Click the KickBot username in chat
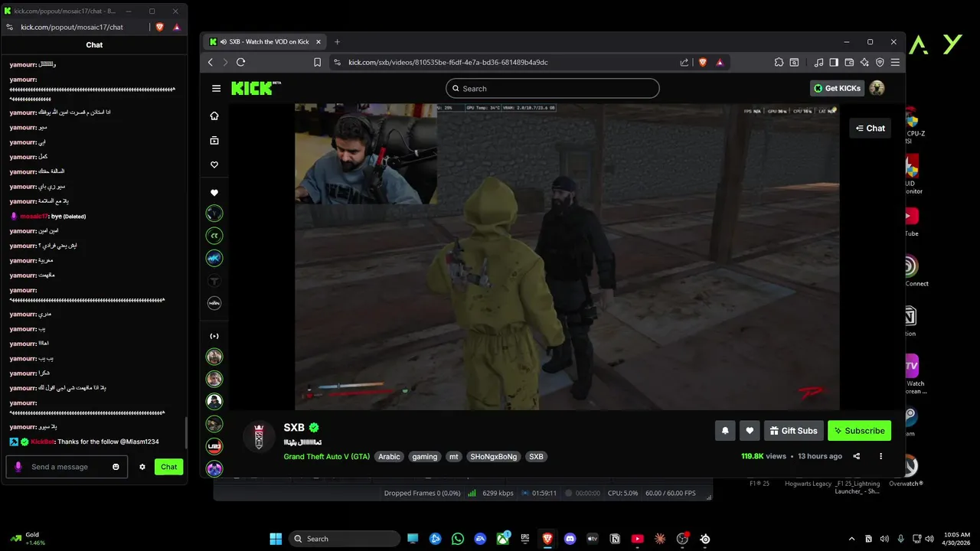The width and height of the screenshot is (980, 551). pyautogui.click(x=43, y=442)
